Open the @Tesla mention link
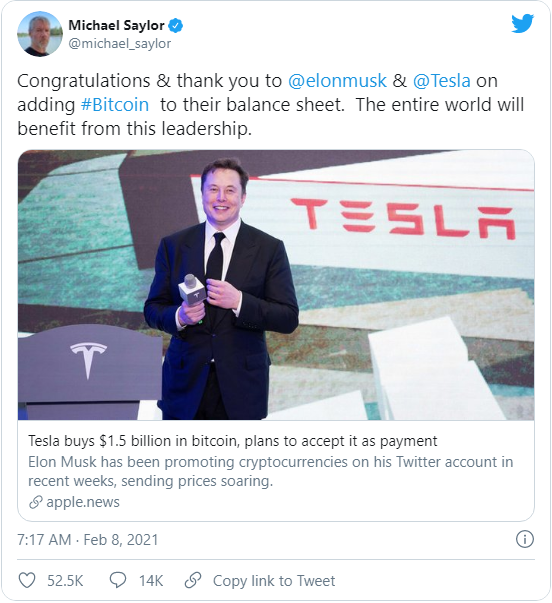This screenshot has height=603, width=552. point(442,81)
